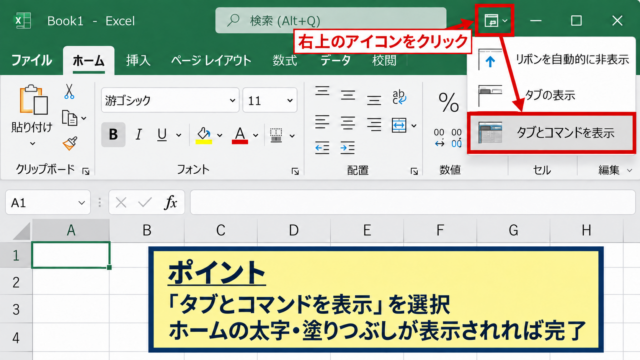Open the Underline style arrow
This screenshot has width=640, height=360.
point(178,135)
